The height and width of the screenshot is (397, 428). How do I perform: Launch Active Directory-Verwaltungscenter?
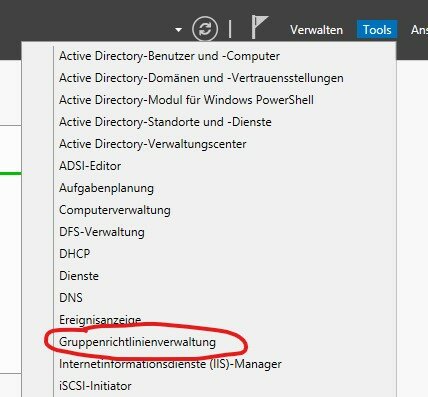153,144
